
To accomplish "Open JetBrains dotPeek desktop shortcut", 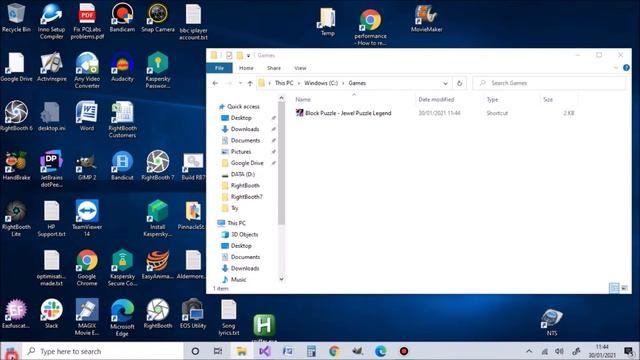I will tap(51, 169).
